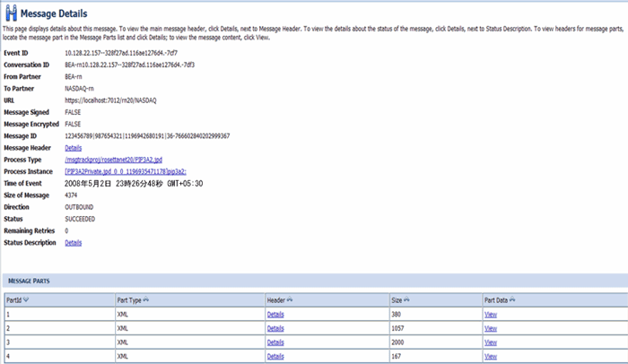This screenshot has width=628, height=364.
Task: Sort by Part Data arrow icon
Action: (x=512, y=299)
